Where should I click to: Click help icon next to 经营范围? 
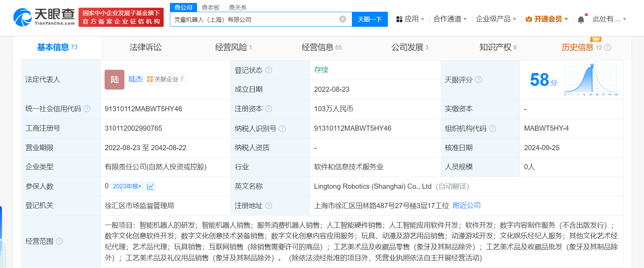coord(59,241)
